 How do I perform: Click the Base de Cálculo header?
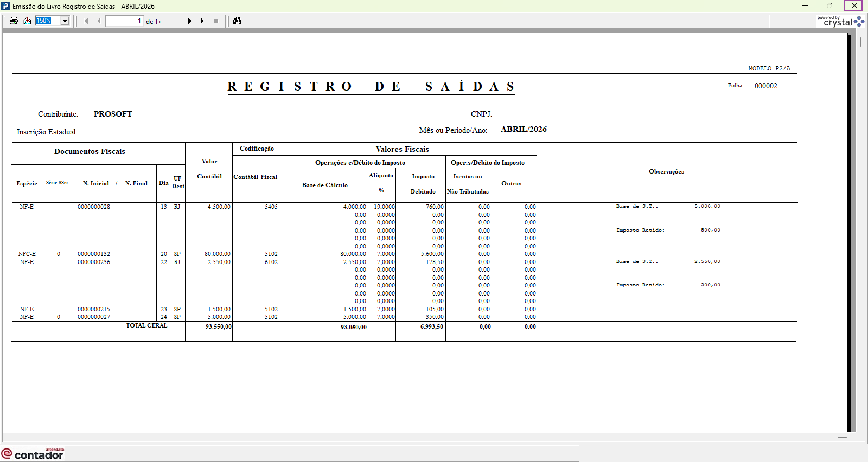tap(325, 185)
